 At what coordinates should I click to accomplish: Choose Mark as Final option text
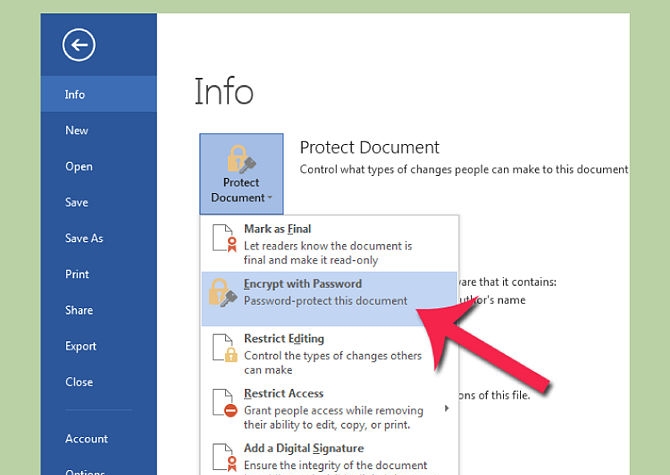click(x=277, y=230)
